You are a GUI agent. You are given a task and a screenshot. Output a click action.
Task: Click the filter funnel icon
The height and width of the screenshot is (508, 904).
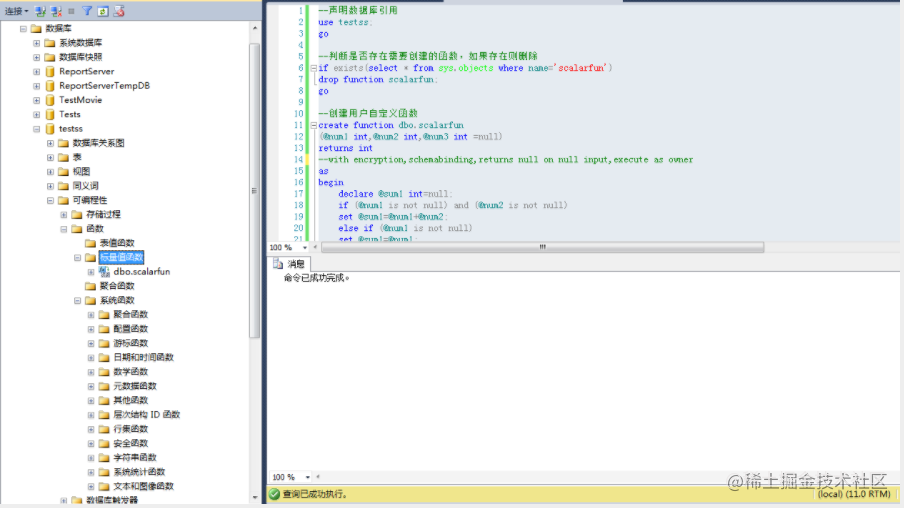[87, 11]
